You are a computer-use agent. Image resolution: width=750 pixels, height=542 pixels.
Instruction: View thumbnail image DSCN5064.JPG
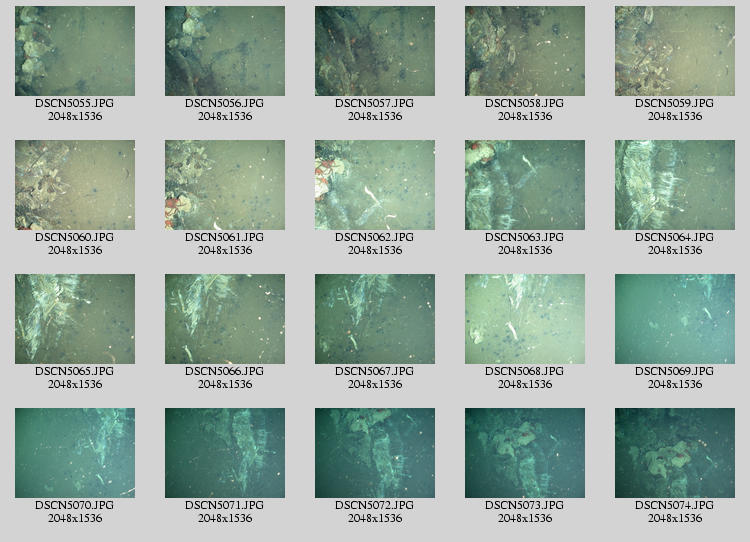pos(675,185)
